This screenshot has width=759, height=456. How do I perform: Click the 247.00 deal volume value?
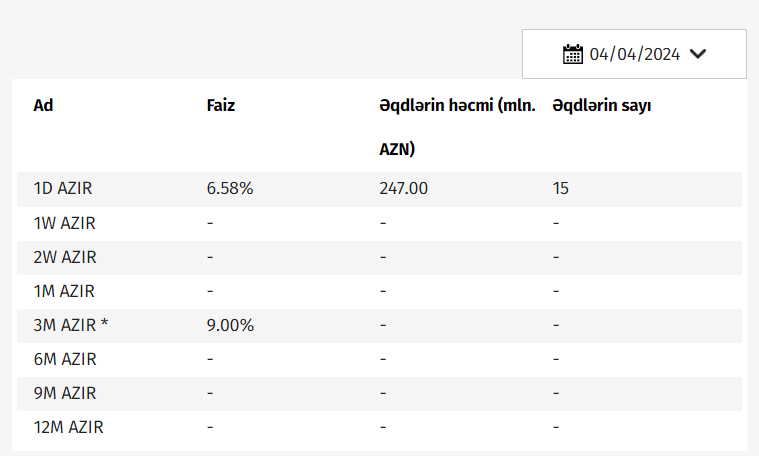403,188
